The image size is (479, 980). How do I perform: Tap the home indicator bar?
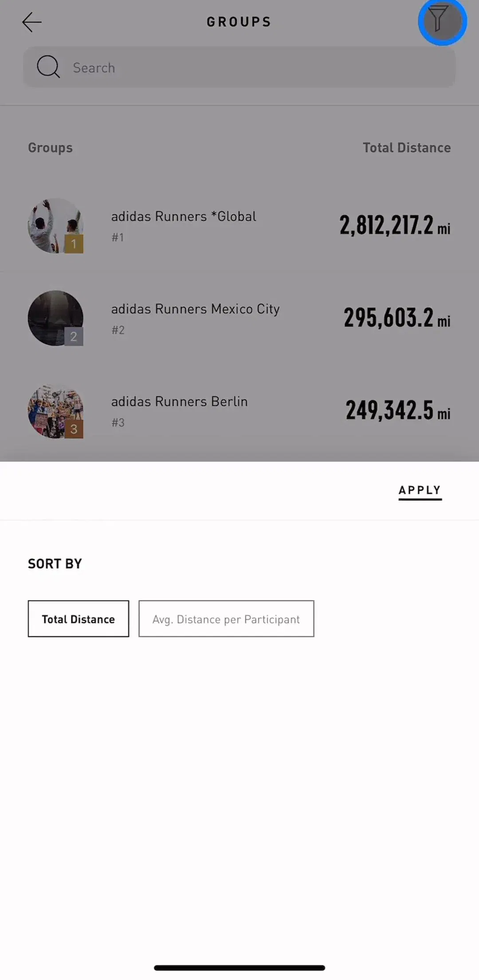(x=239, y=968)
